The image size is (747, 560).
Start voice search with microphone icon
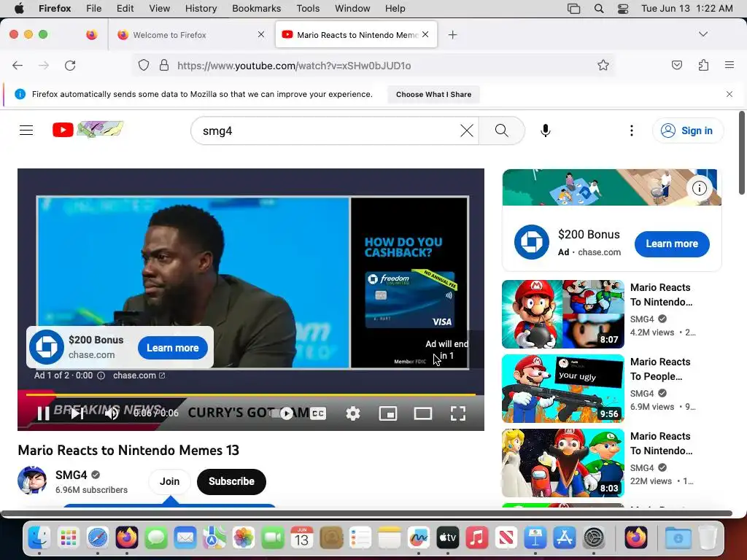pyautogui.click(x=546, y=131)
